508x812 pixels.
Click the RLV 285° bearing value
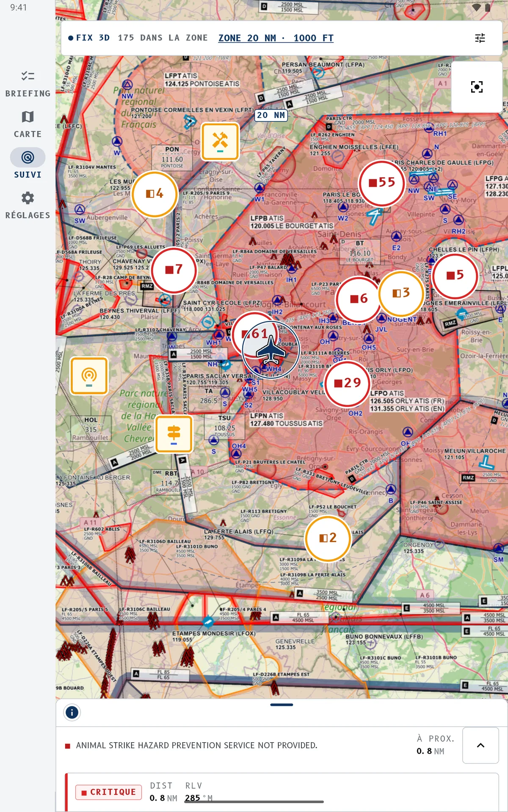coord(198,792)
